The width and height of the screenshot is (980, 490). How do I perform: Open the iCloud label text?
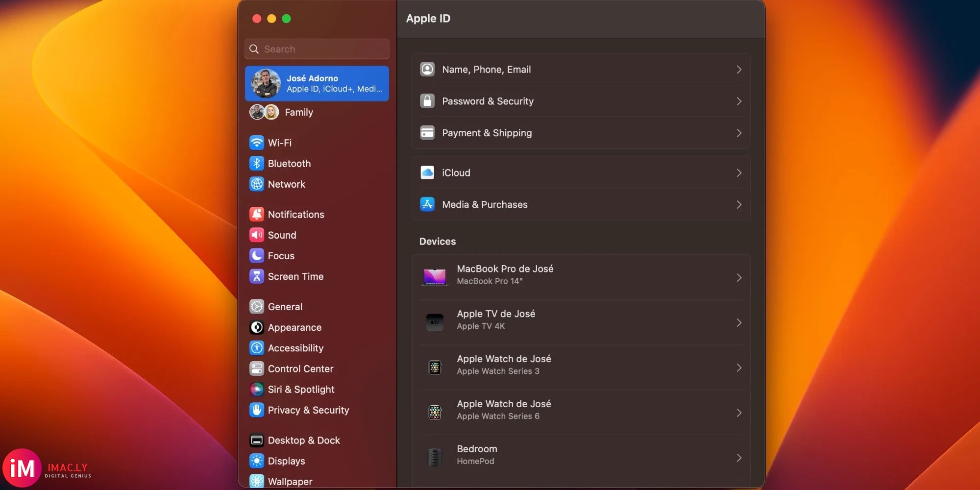point(456,173)
